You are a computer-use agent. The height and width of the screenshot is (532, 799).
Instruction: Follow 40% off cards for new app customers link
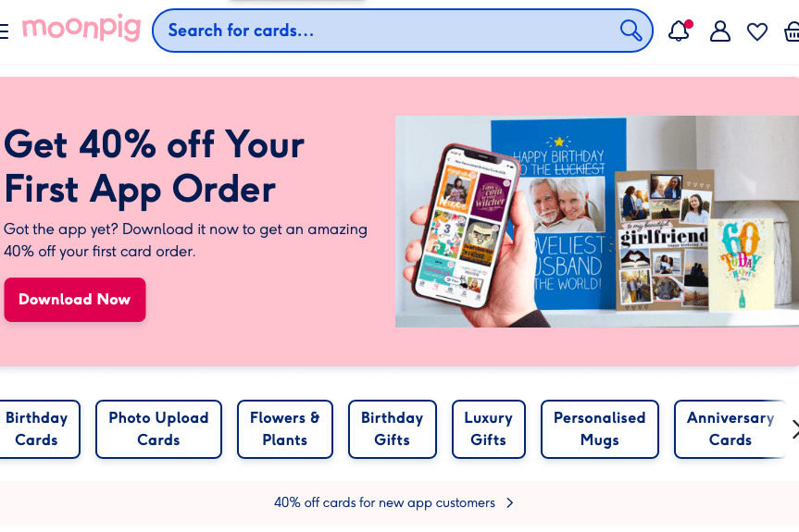click(x=385, y=503)
